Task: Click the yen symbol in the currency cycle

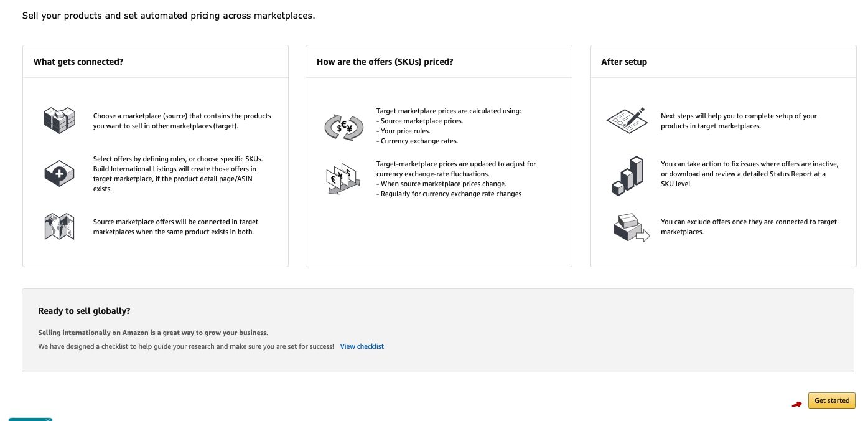Action: (x=349, y=129)
